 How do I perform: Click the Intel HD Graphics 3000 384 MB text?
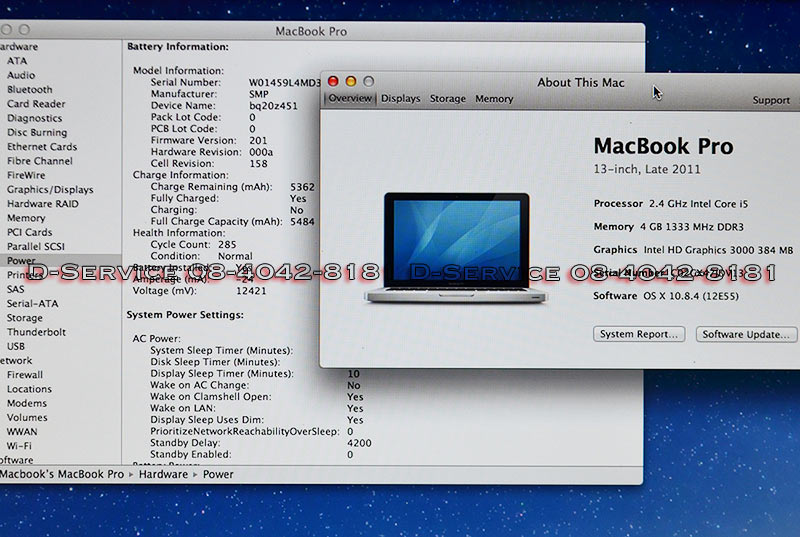click(x=718, y=250)
